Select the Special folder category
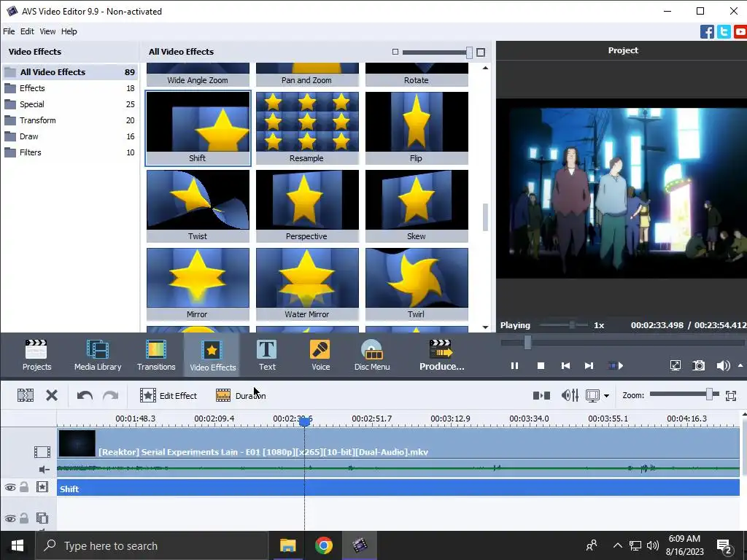Image resolution: width=747 pixels, height=560 pixels. 69,104
